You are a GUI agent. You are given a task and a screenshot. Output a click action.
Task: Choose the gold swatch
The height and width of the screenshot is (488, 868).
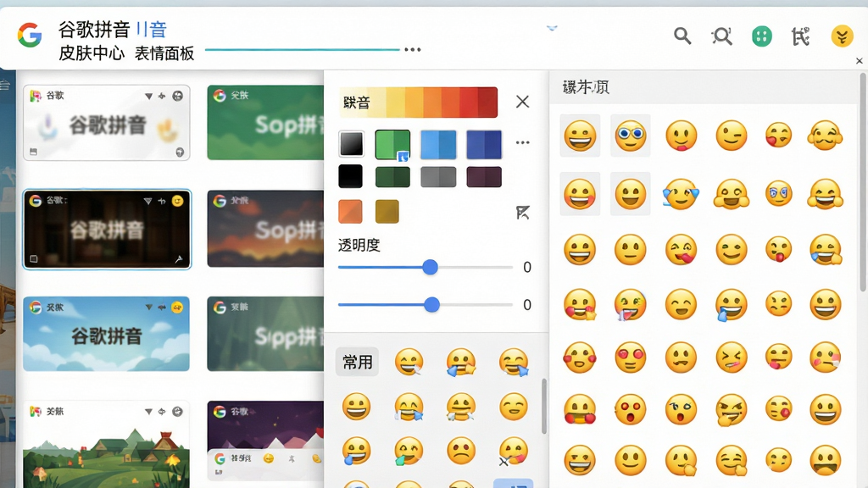pos(387,211)
